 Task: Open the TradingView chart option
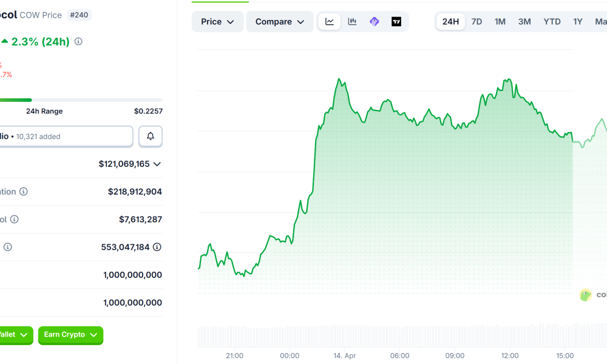click(396, 21)
